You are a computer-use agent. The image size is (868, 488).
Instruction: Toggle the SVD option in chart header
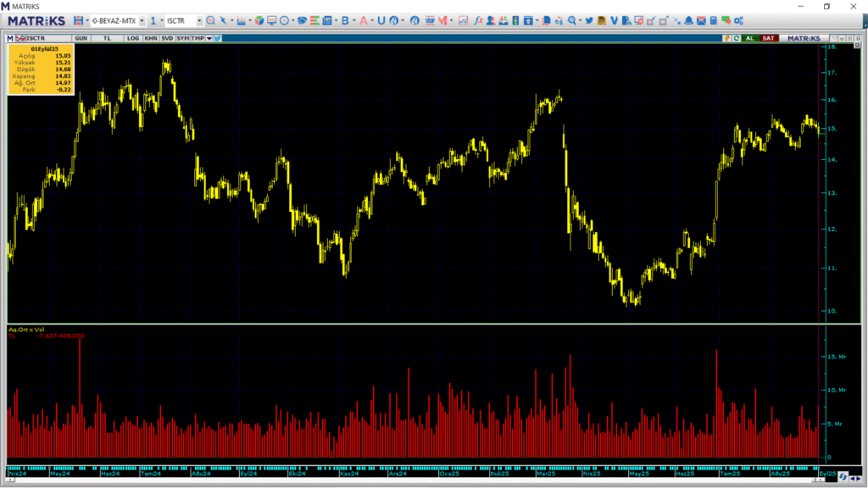pyautogui.click(x=167, y=38)
